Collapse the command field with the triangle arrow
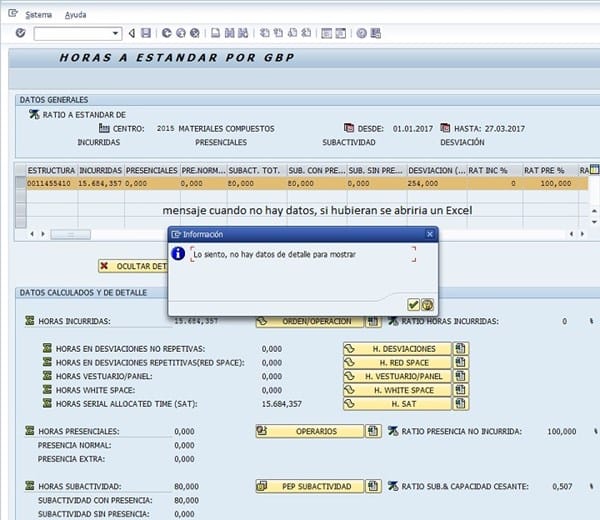Image resolution: width=600 pixels, height=520 pixels. pyautogui.click(x=132, y=33)
